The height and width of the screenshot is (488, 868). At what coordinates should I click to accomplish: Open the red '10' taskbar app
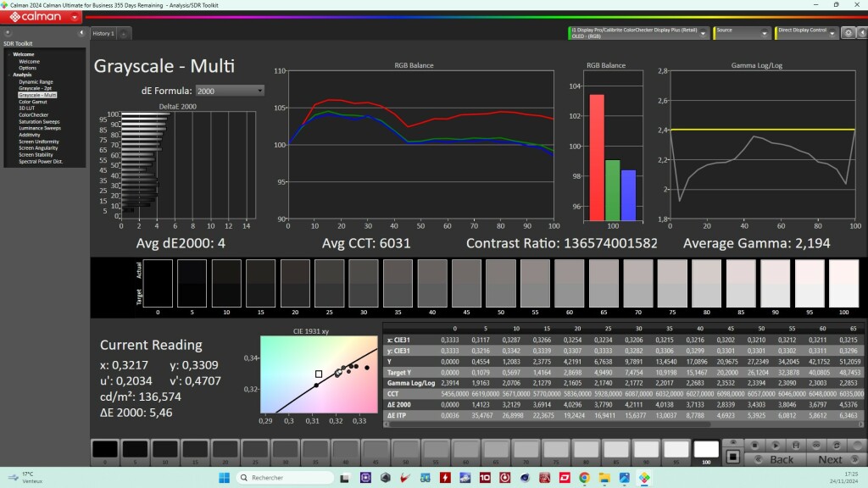(485, 478)
